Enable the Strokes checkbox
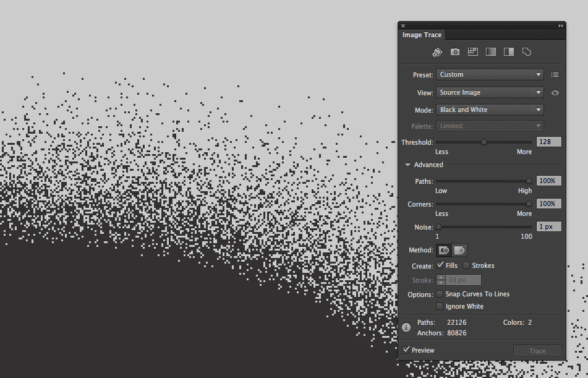Image resolution: width=588 pixels, height=378 pixels. click(x=466, y=265)
